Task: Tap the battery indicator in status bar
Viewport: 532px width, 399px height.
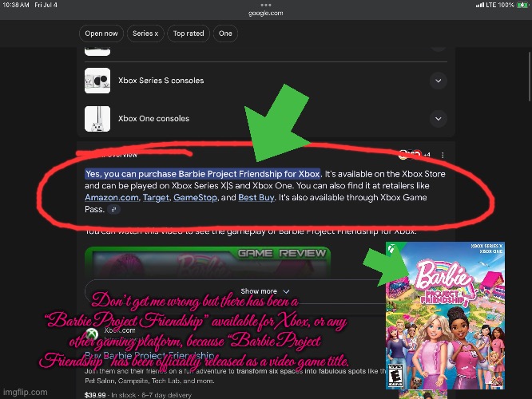Action: pos(522,5)
